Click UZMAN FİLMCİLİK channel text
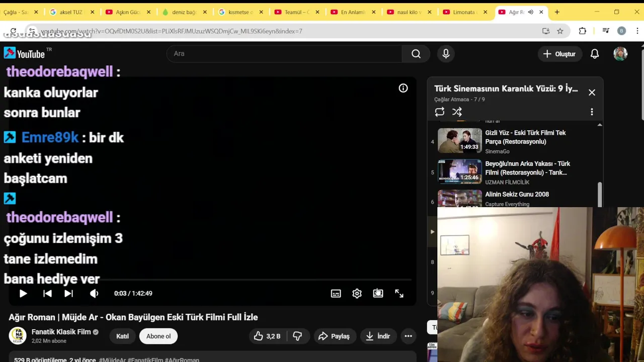The image size is (644, 362). [x=507, y=183]
